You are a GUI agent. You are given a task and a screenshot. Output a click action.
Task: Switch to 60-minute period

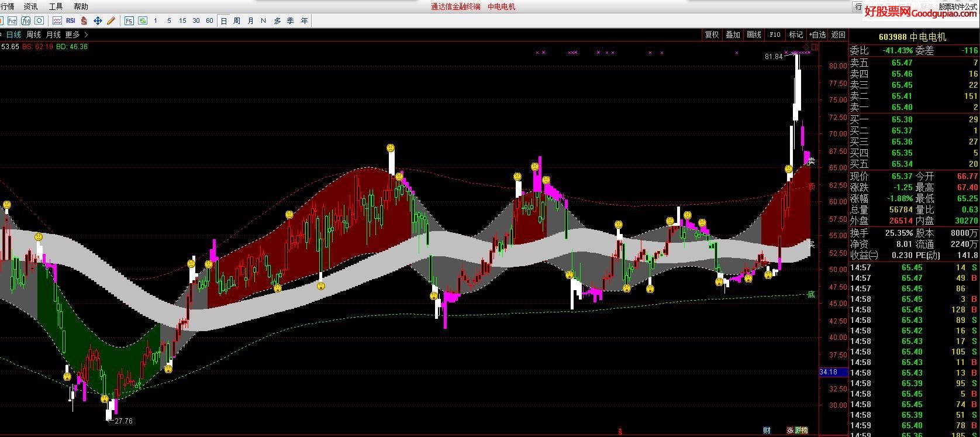[x=209, y=20]
